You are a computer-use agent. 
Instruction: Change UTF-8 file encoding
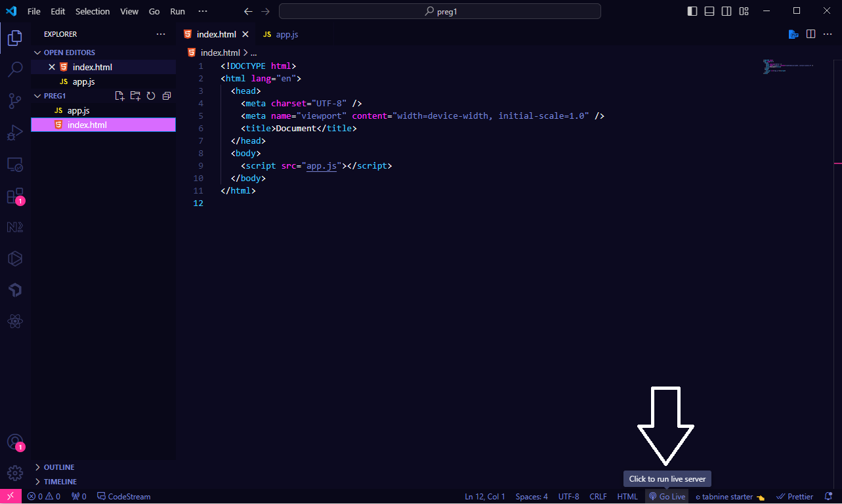pos(568,497)
